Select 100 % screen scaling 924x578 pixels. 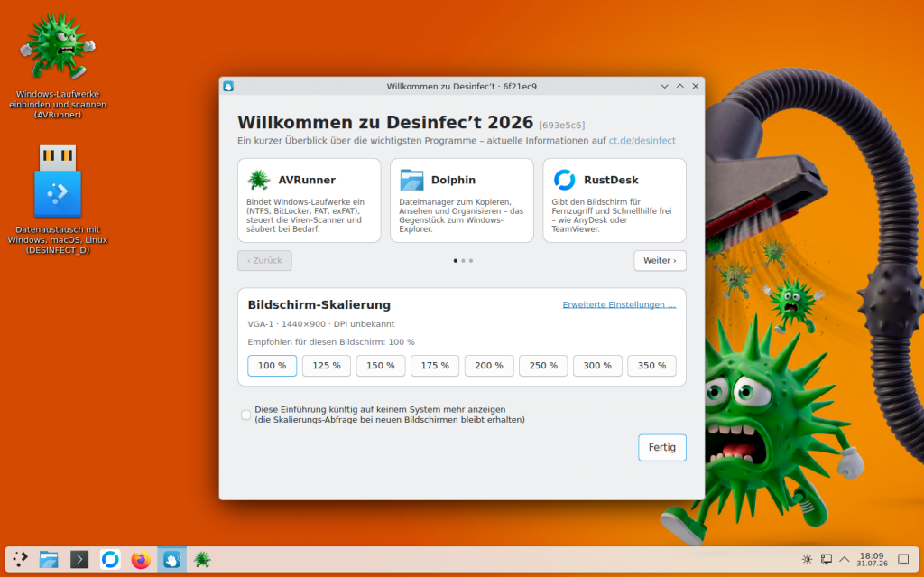pos(273,366)
